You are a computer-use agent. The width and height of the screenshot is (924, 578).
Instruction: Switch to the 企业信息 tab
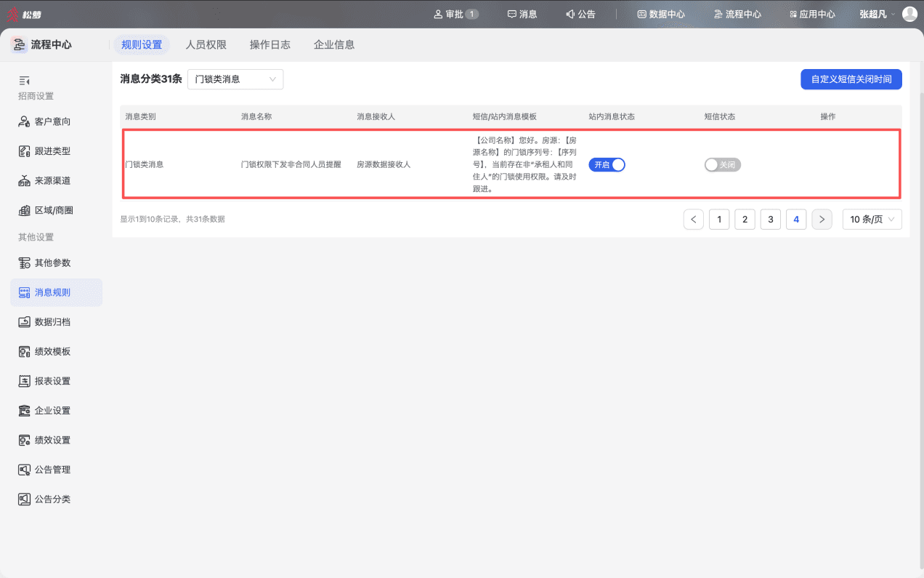tap(334, 44)
